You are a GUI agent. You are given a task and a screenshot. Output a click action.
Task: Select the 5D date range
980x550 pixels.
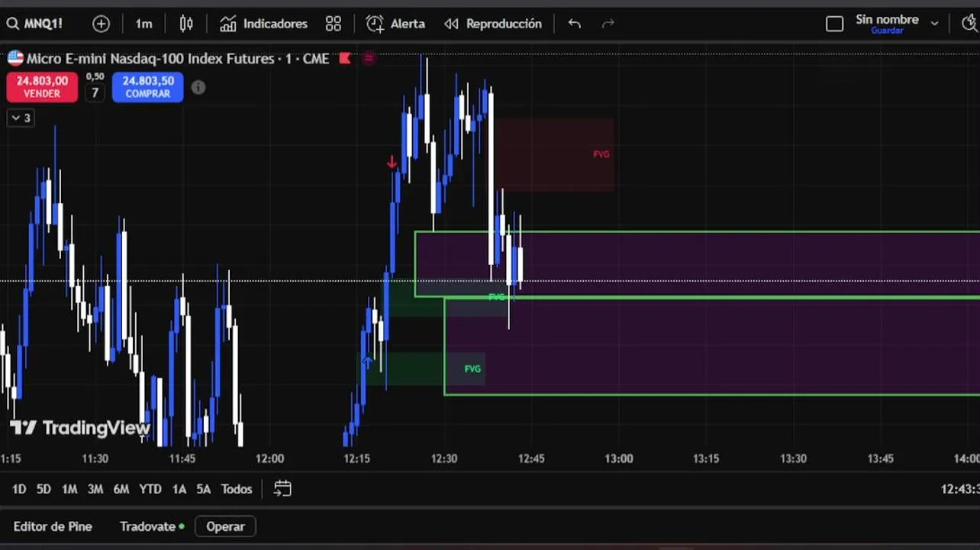[44, 489]
